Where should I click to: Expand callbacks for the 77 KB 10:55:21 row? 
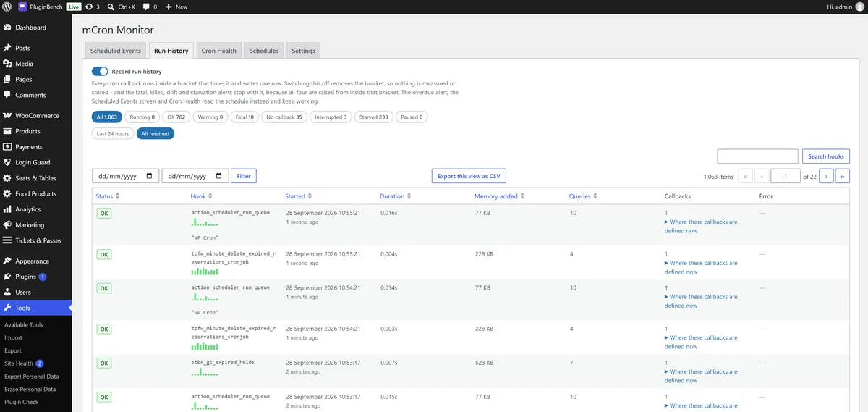coord(701,227)
